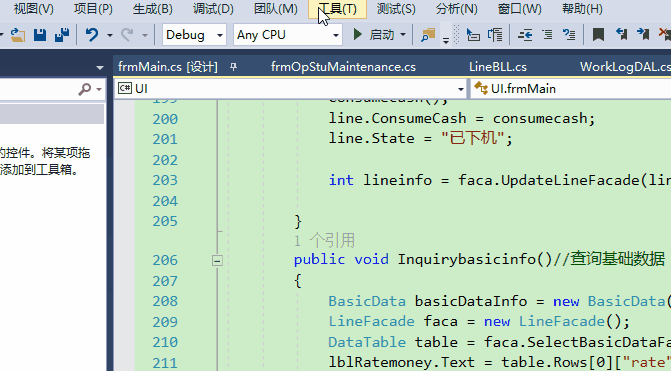
Task: Click the text line.ConsumeCash in code
Action: (397, 118)
